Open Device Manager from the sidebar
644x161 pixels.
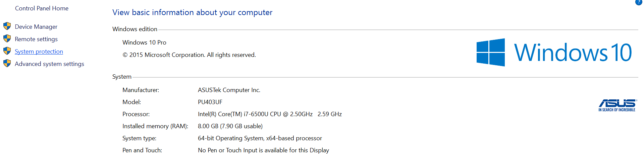tap(36, 27)
